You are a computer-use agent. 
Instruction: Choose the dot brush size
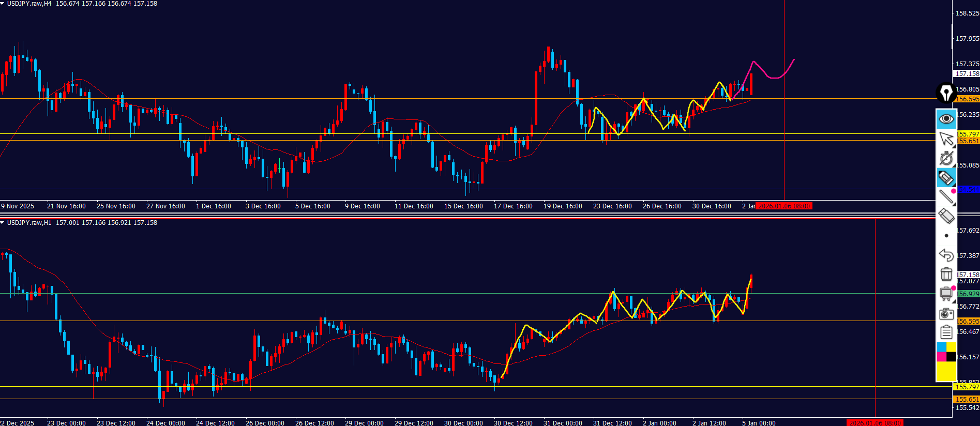[x=946, y=236]
